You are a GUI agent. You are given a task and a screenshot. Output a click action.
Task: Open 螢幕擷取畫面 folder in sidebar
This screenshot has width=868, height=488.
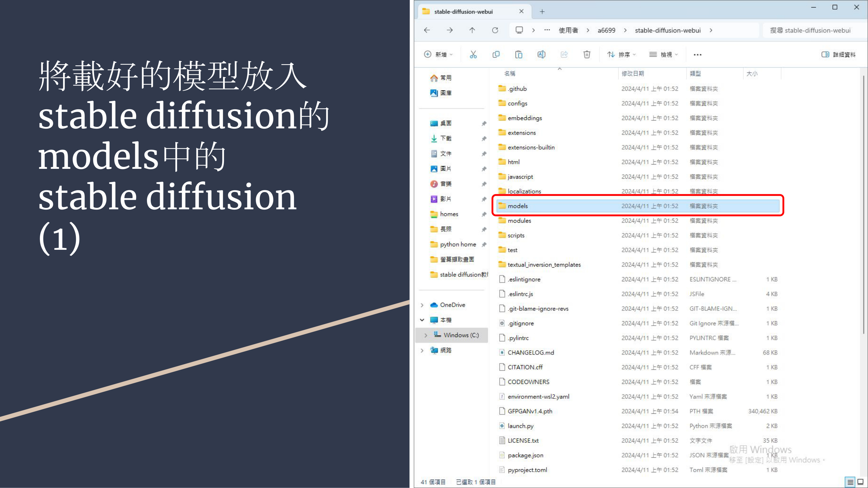coord(452,259)
